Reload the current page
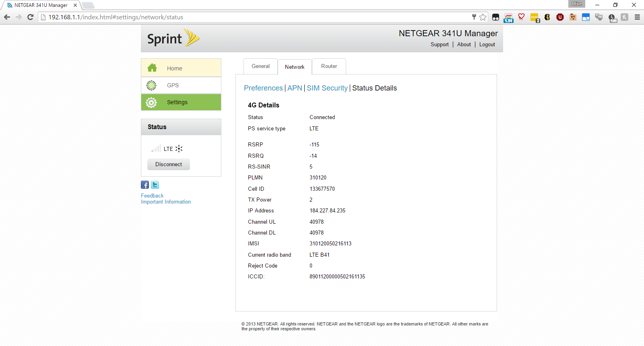644x346 pixels. pos(30,17)
